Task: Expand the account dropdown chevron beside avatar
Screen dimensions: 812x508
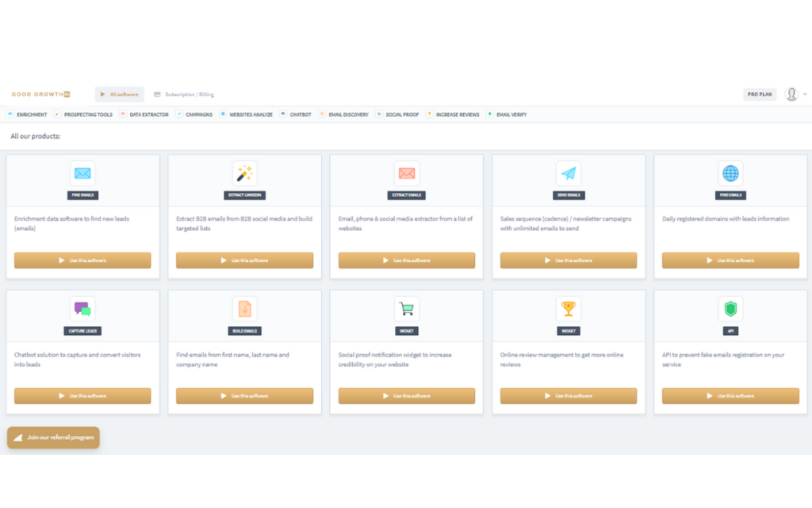Action: 805,94
